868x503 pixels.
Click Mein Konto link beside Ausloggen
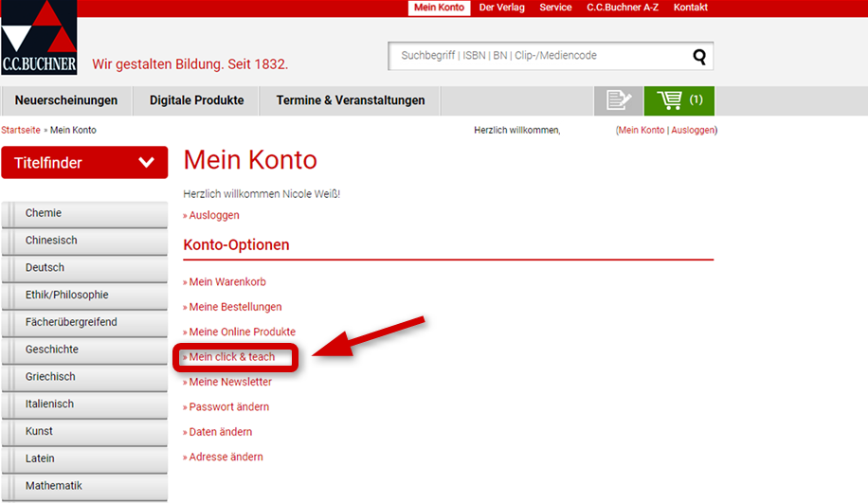tap(641, 130)
